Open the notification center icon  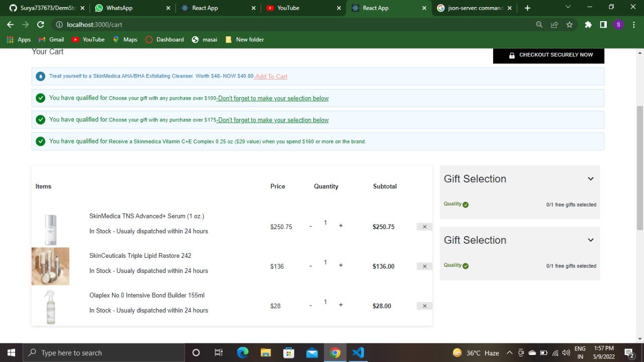click(x=629, y=353)
